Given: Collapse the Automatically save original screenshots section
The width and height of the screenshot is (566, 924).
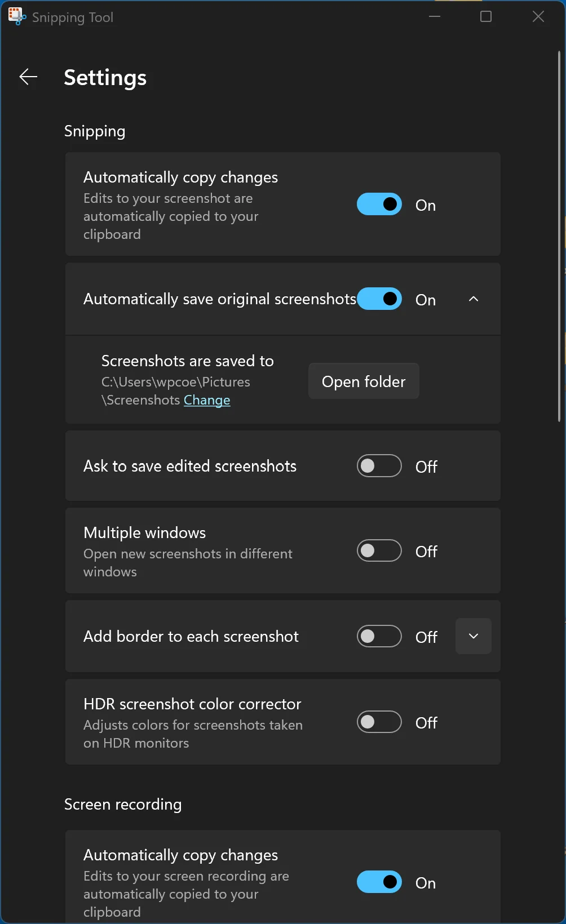Looking at the screenshot, I should 474,299.
